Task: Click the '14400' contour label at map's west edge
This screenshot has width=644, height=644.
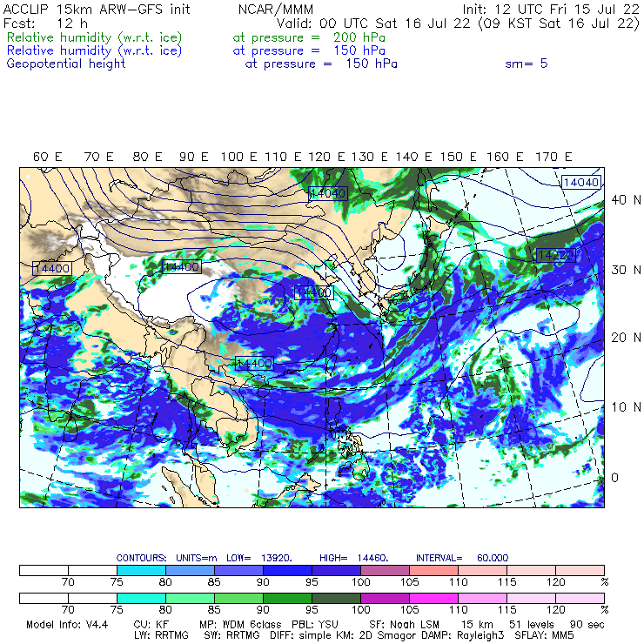Action: click(52, 268)
